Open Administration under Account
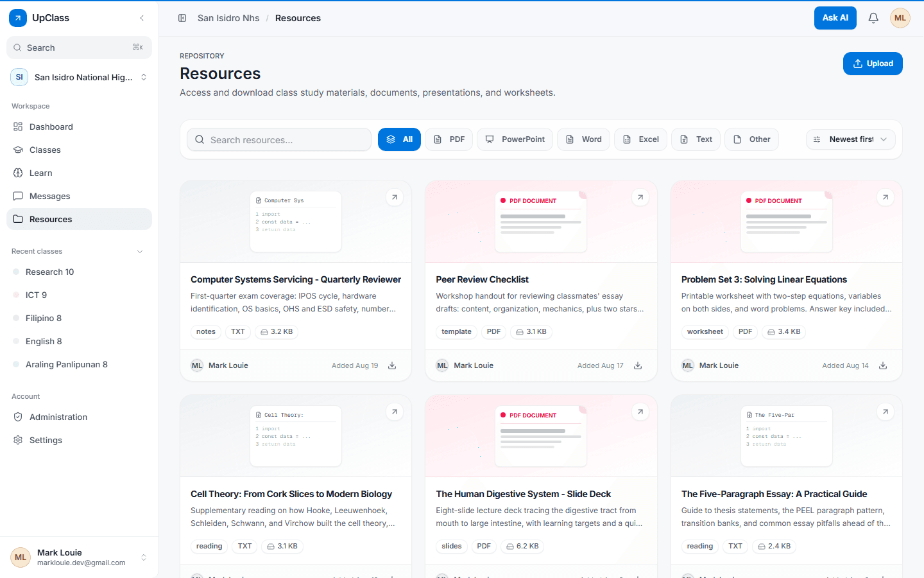Screen dimensions: 924x578 click(x=79, y=417)
